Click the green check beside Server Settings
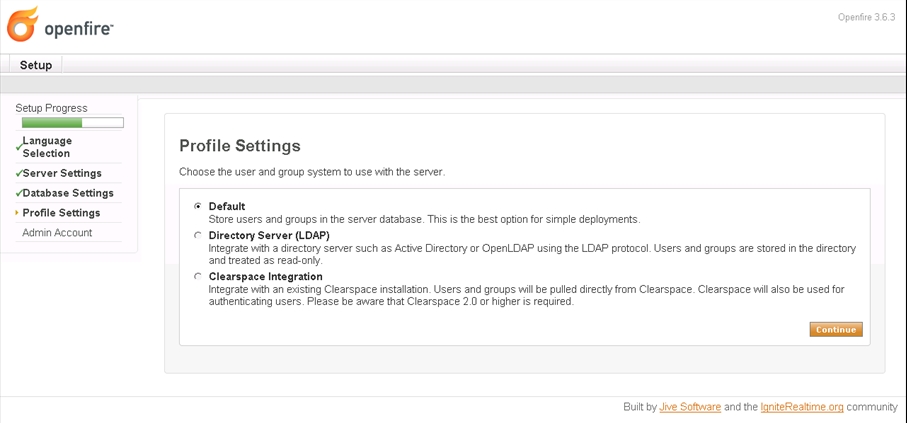907x423 pixels. (19, 173)
